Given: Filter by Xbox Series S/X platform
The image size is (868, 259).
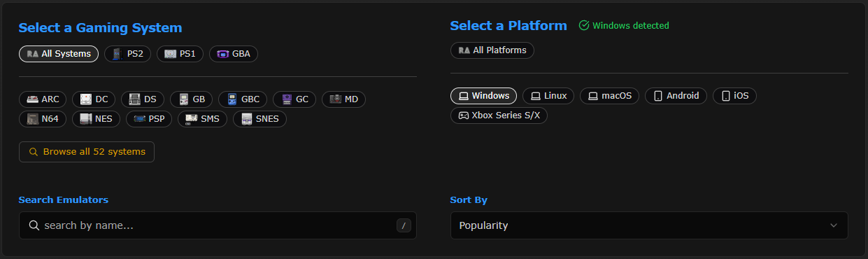Looking at the screenshot, I should (x=499, y=115).
